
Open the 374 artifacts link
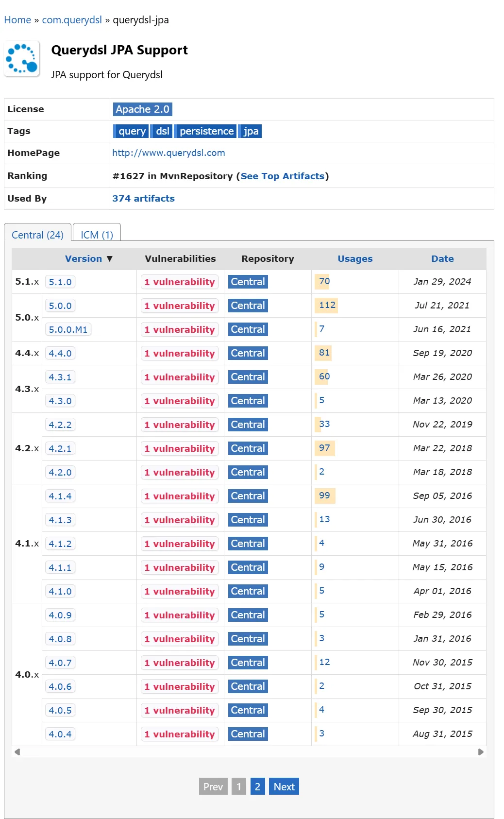[143, 199]
